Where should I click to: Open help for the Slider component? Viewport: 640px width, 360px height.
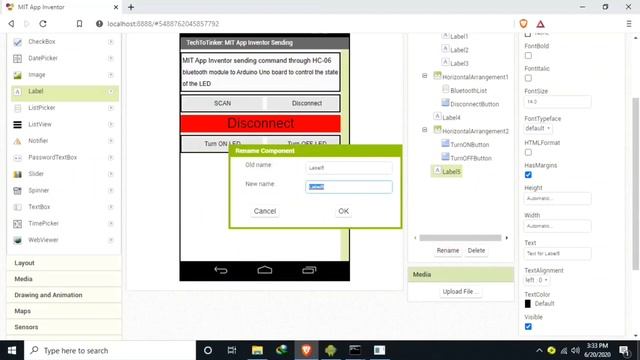pyautogui.click(x=111, y=174)
